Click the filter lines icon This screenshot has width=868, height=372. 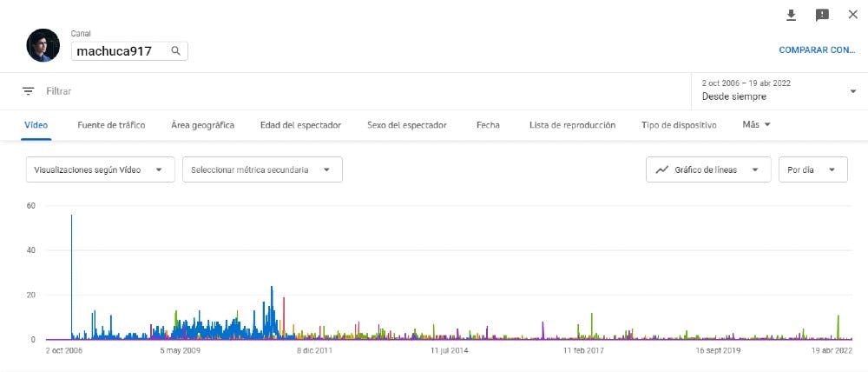pyautogui.click(x=29, y=90)
